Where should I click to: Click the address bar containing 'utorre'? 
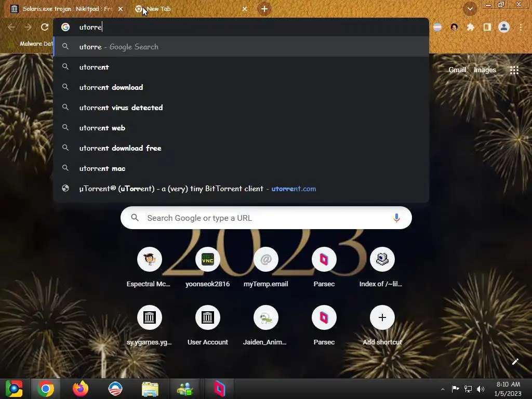pos(241,27)
